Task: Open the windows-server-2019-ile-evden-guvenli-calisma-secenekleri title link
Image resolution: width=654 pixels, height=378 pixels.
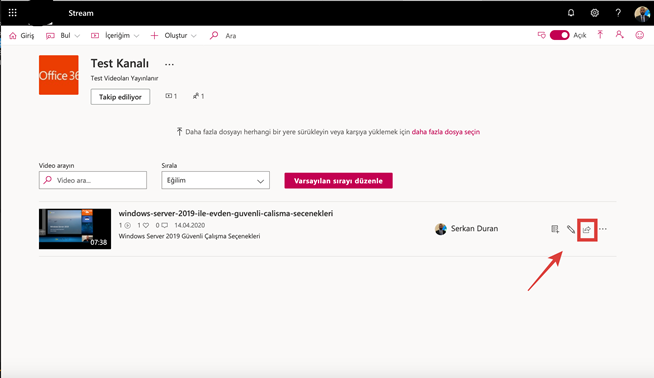Action: click(226, 213)
